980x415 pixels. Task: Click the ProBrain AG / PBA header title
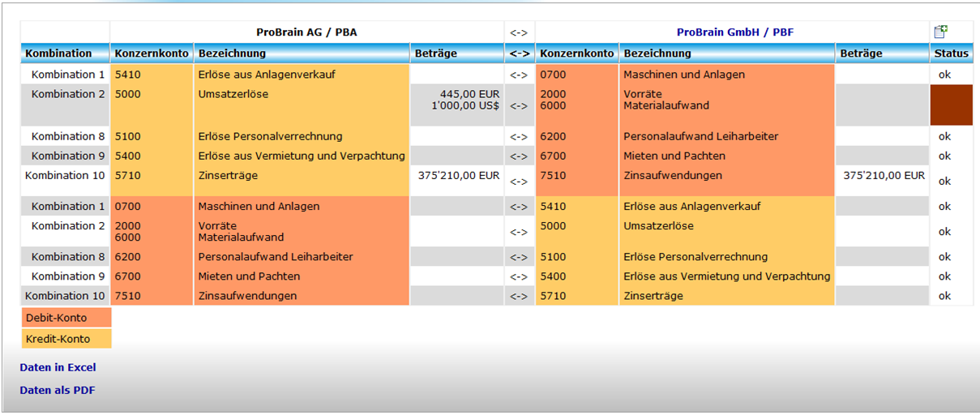tap(306, 32)
